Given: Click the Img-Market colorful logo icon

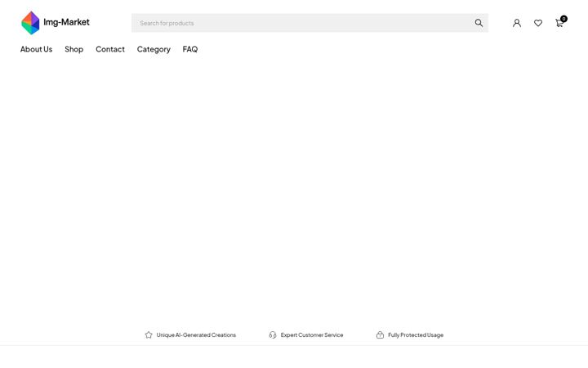Looking at the screenshot, I should tap(30, 23).
